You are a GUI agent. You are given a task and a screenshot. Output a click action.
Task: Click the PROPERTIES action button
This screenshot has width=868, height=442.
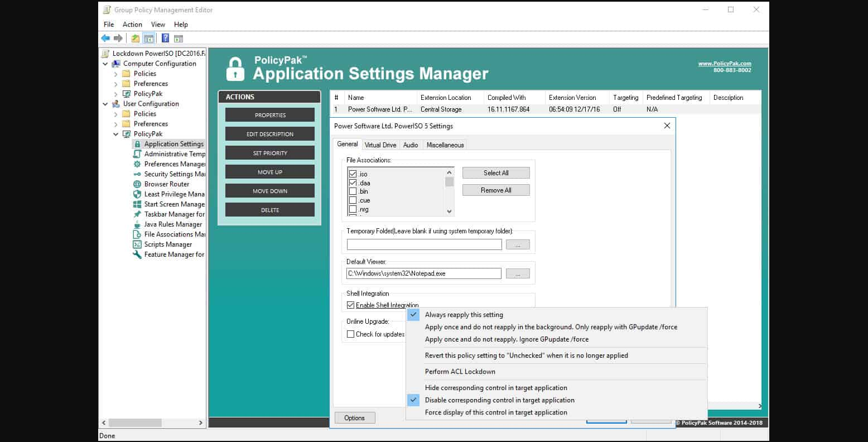270,115
